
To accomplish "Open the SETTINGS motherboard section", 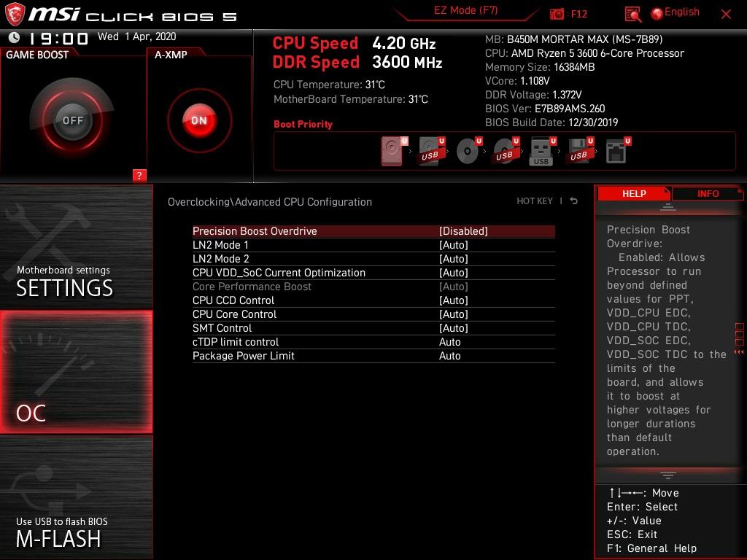I will click(x=76, y=246).
